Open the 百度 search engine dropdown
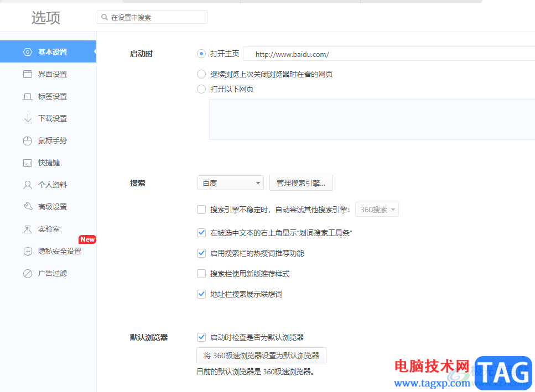 (230, 183)
